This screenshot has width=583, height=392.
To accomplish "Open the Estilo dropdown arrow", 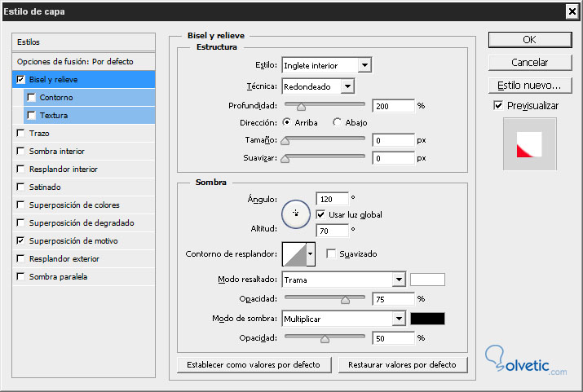I will (364, 65).
